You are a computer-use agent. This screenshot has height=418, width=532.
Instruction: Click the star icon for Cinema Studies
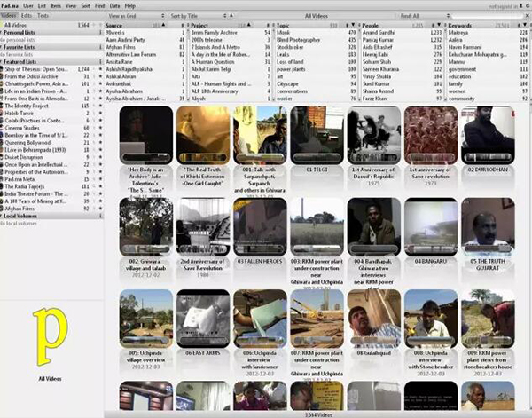[x=100, y=128]
